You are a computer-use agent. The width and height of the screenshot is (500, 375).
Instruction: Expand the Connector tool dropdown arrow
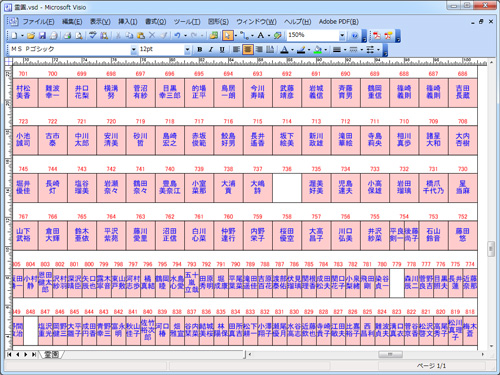pyautogui.click(x=252, y=35)
